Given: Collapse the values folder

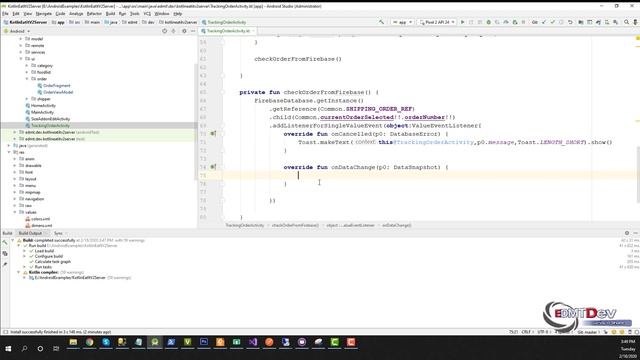Looking at the screenshot, I should 15,212.
